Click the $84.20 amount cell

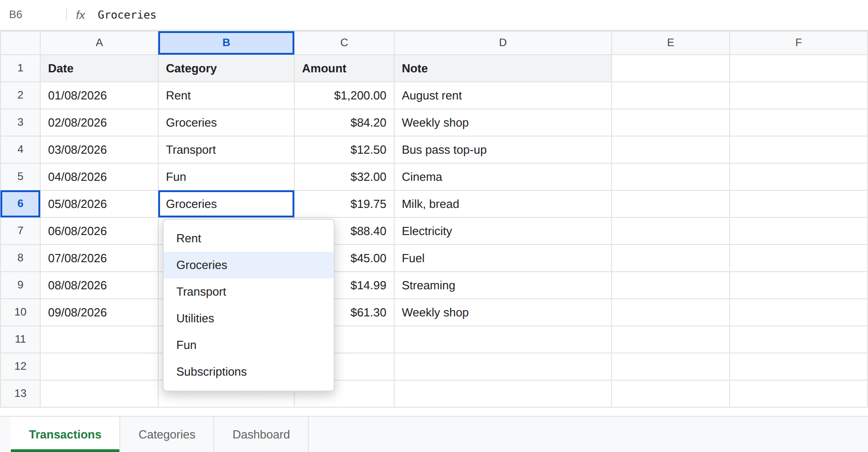(344, 122)
